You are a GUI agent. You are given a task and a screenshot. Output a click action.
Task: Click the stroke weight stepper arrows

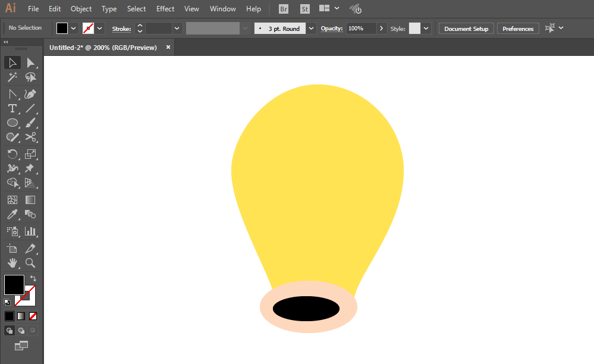point(140,29)
